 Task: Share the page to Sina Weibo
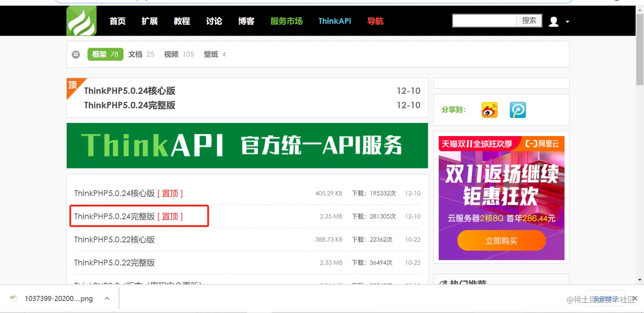(x=490, y=110)
